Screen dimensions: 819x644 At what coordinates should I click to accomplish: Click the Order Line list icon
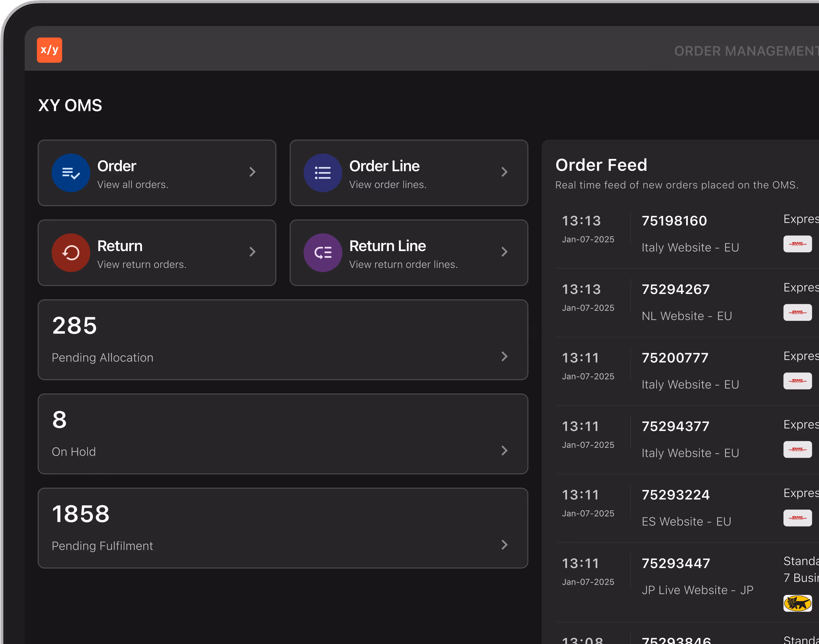322,173
